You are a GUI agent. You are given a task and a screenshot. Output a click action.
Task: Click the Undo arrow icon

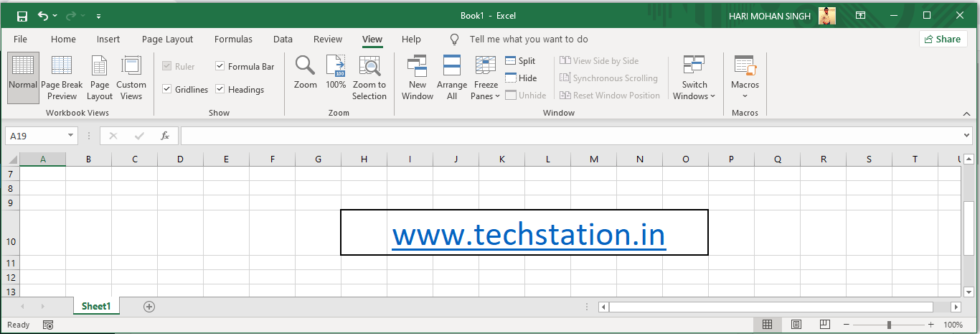(44, 16)
